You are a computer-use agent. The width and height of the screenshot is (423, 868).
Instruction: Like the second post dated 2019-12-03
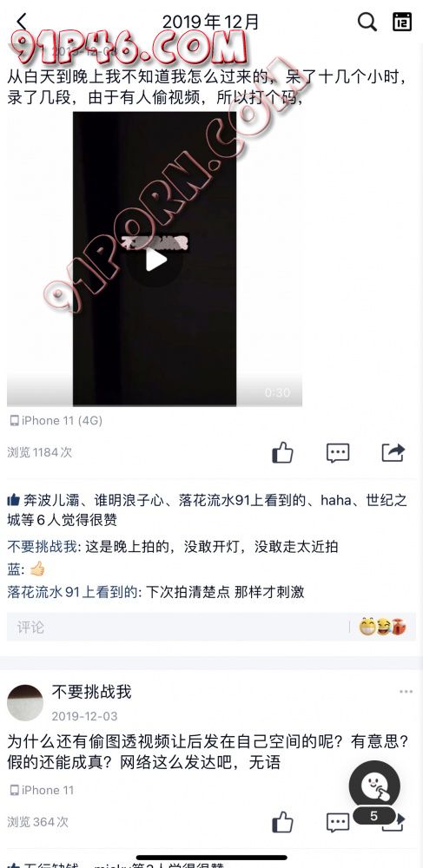[x=282, y=822]
